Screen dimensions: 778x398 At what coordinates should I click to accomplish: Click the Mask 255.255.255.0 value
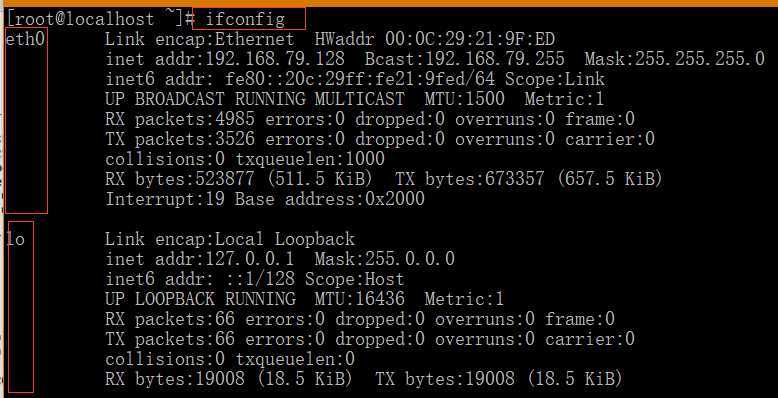point(674,59)
